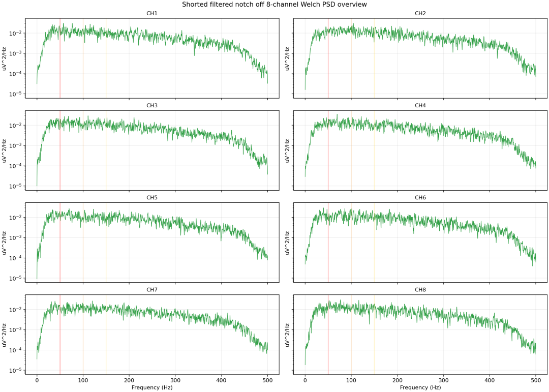Click the CH8 subplot title

click(420, 290)
